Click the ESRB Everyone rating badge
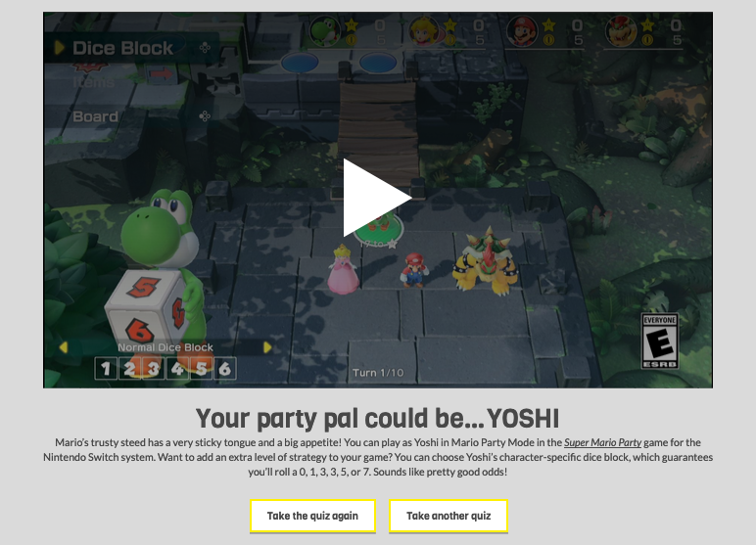This screenshot has height=545, width=756. click(x=660, y=341)
